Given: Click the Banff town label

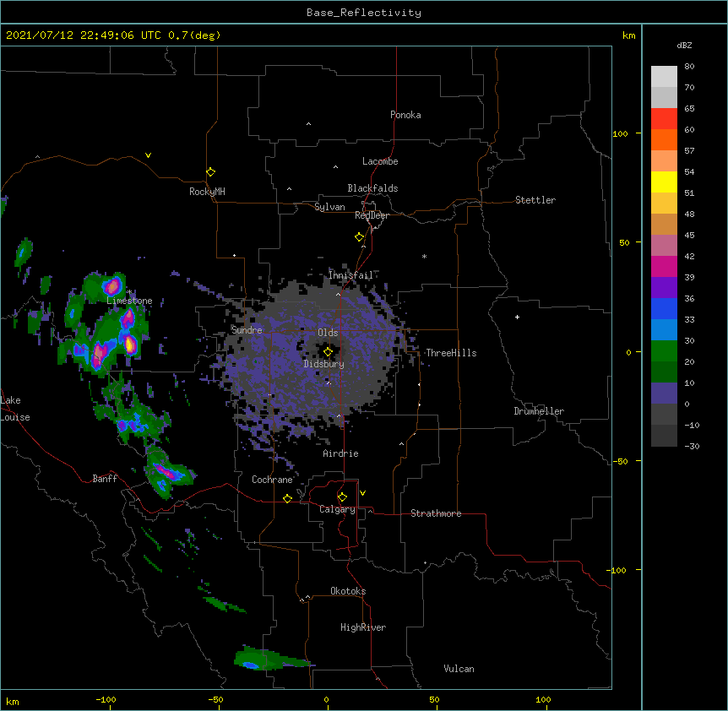Looking at the screenshot, I should tap(105, 479).
